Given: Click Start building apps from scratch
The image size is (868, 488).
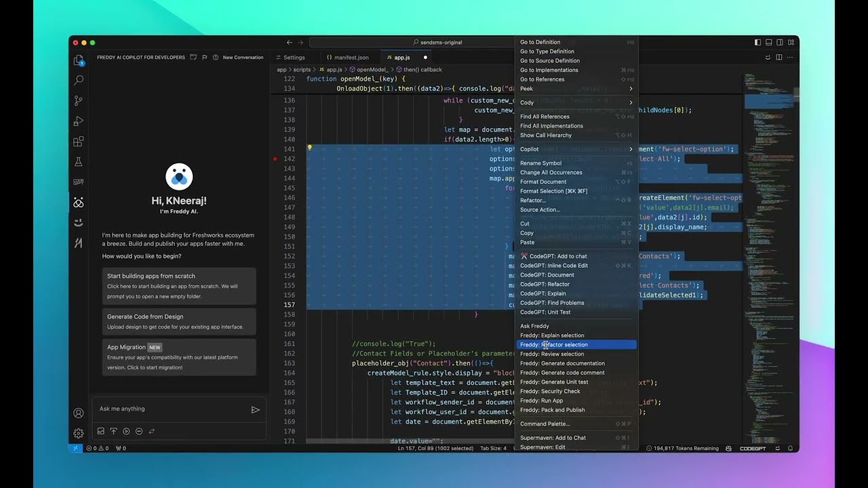Looking at the screenshot, I should (x=179, y=286).
